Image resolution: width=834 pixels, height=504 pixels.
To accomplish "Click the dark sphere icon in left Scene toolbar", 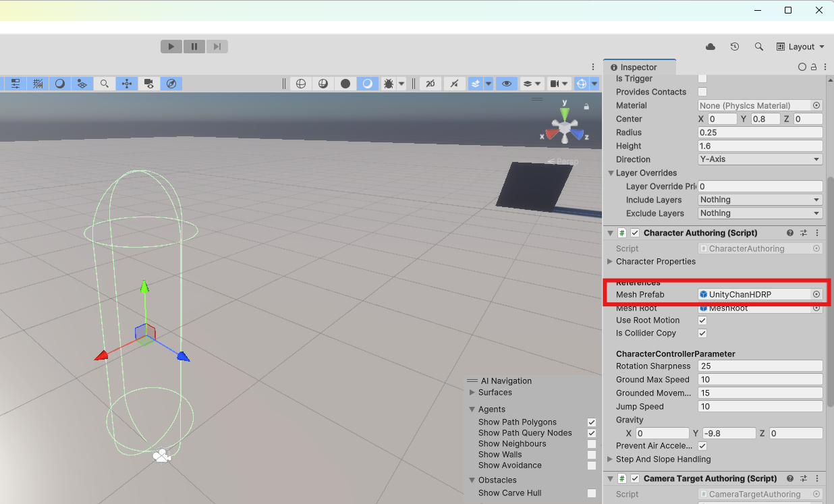I will click(60, 84).
